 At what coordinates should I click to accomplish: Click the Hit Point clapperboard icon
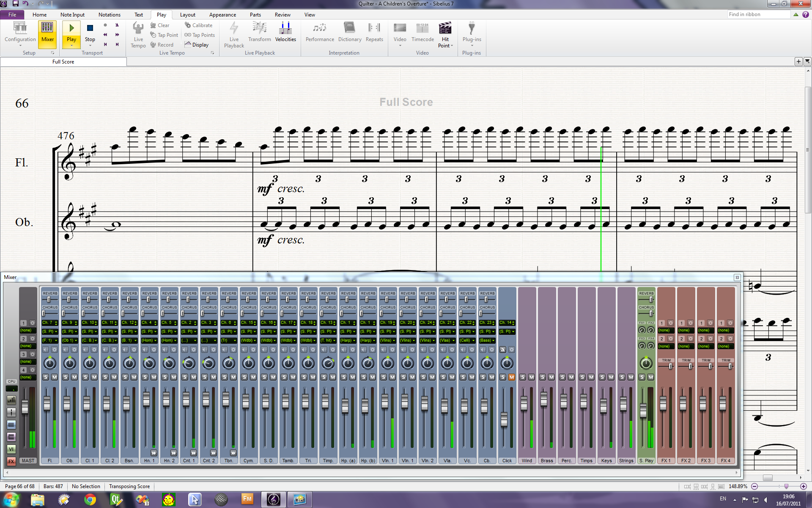pyautogui.click(x=445, y=28)
